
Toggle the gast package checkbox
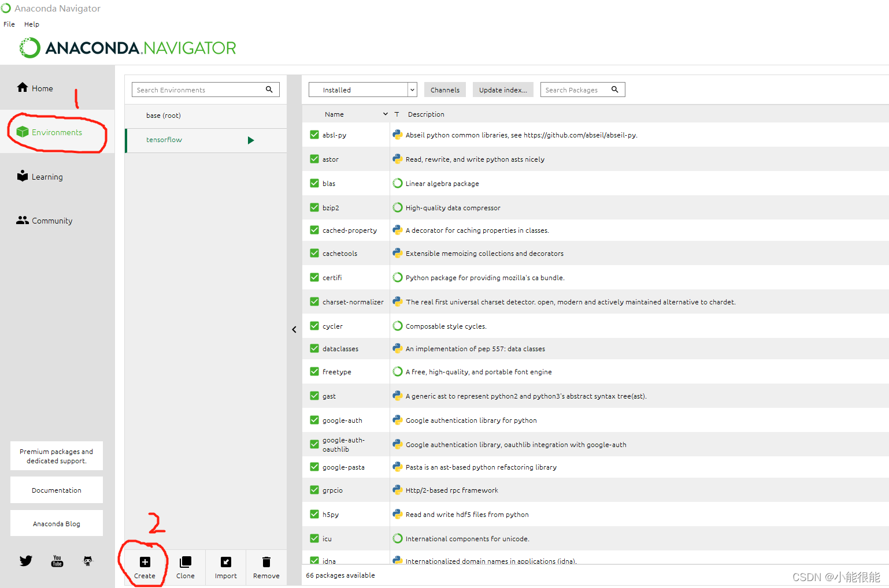pos(314,396)
